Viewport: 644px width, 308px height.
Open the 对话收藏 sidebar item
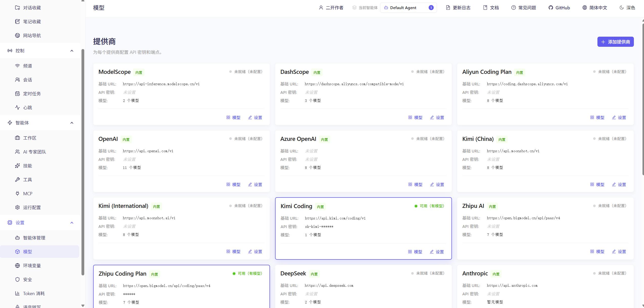point(30,7)
